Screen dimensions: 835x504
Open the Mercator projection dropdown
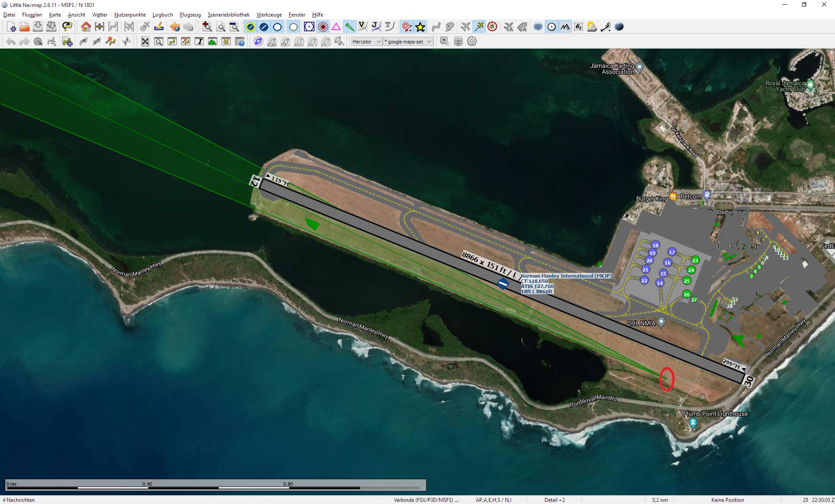coord(367,41)
